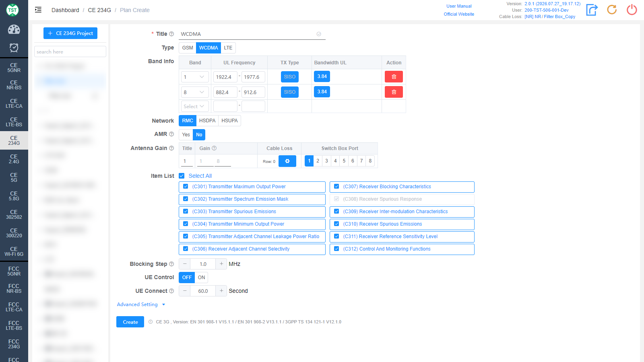The image size is (644, 362).
Task: Increase Blocking Step with plus button
Action: [221, 264]
